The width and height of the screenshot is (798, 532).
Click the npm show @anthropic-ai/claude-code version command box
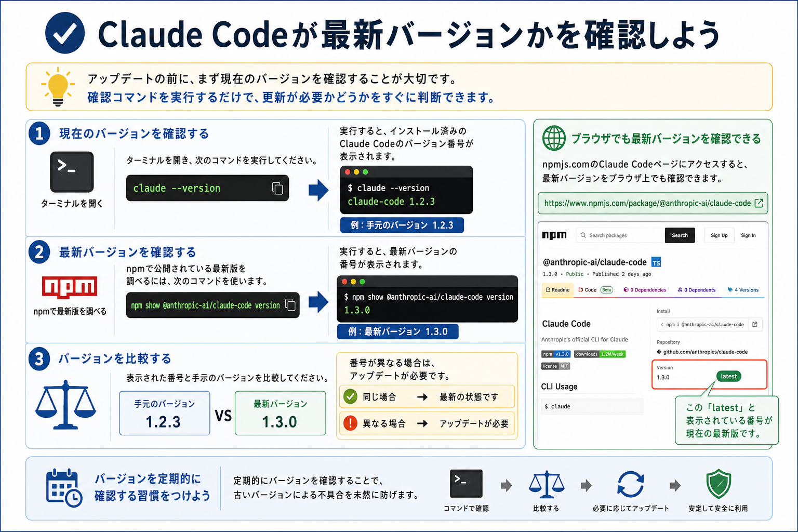click(x=212, y=305)
